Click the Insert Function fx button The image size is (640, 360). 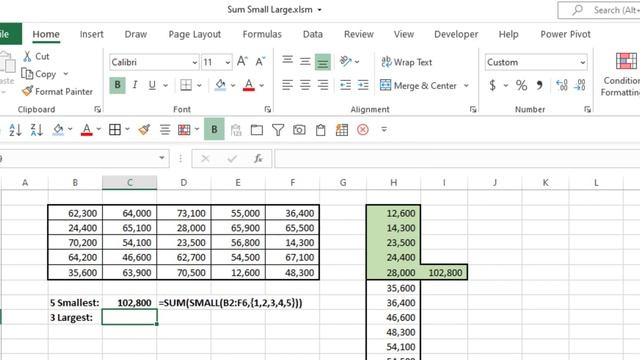coord(258,158)
